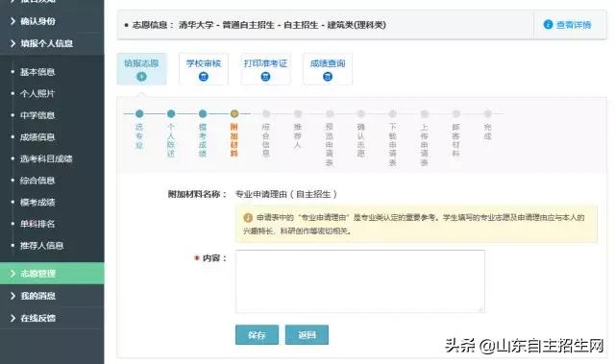Click the 专业申请理由（自主招生） material name
Viewport: 615px width, 364px height.
(286, 194)
